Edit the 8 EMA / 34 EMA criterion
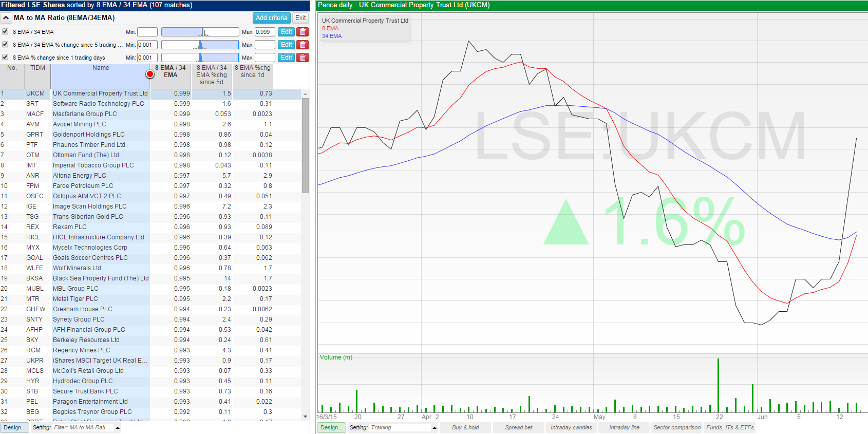Viewport: 868px width, 434px height. click(x=286, y=32)
